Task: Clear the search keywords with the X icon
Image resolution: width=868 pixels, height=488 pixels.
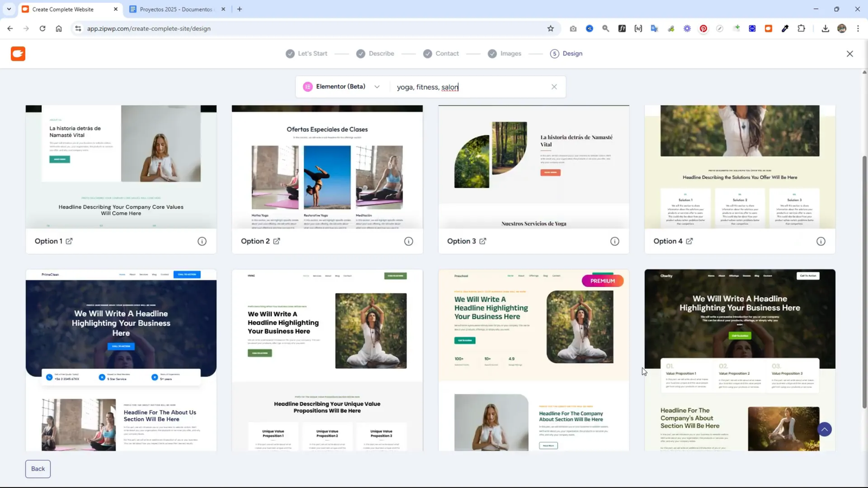Action: (554, 86)
